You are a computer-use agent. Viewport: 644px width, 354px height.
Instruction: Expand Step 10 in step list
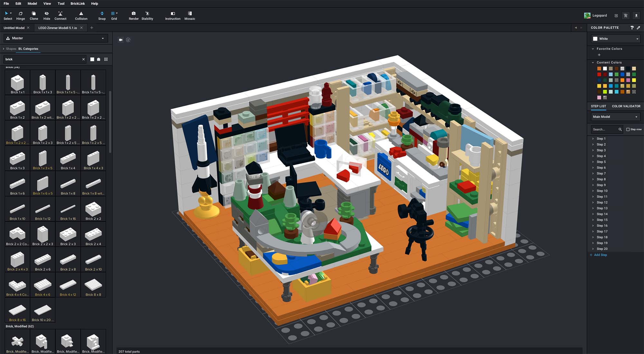593,191
